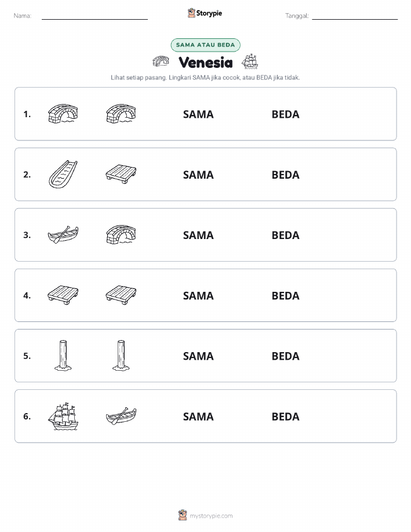Choose BEDA for pair 6
Screen dimensions: 411x532
click(286, 417)
